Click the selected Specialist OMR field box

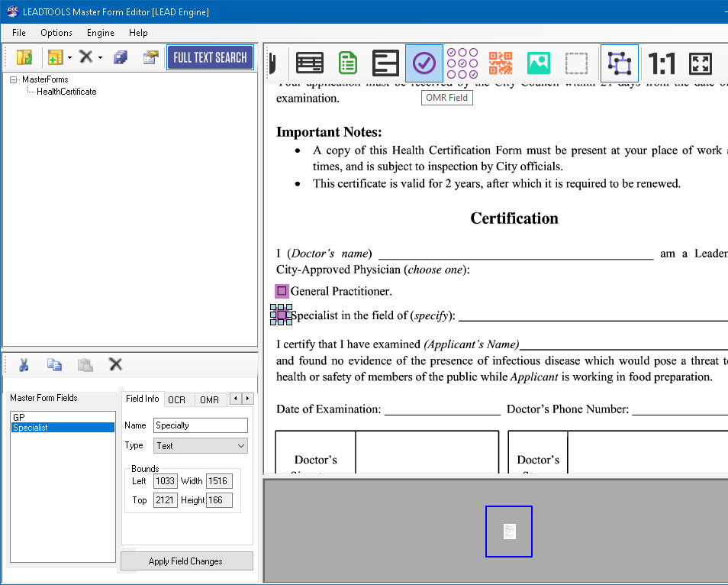(x=282, y=315)
